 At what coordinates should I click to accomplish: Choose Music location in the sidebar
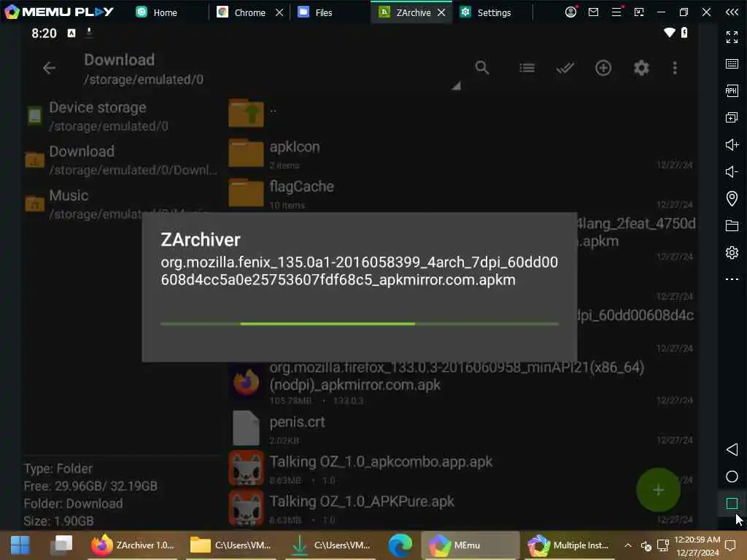[122, 204]
